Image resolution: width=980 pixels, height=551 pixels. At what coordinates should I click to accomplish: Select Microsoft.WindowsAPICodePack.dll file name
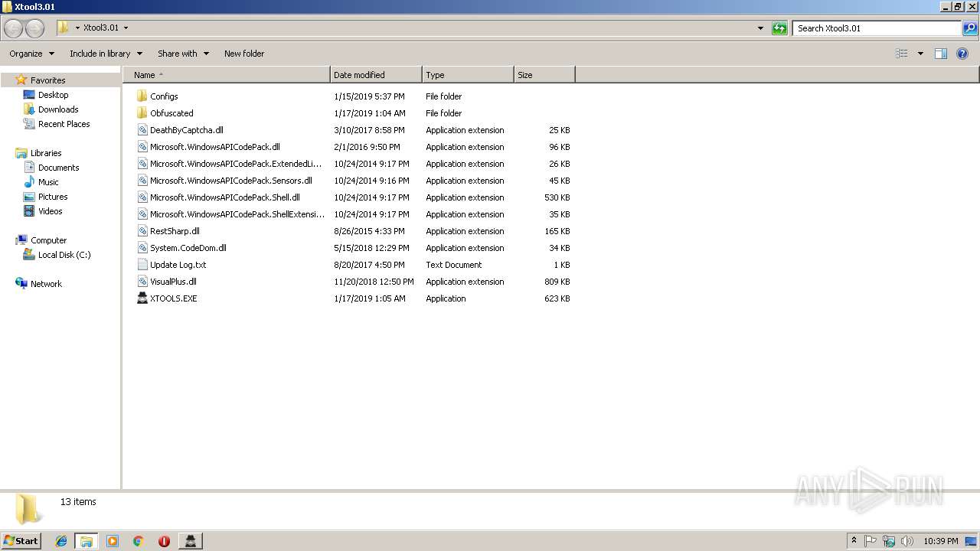click(x=215, y=147)
